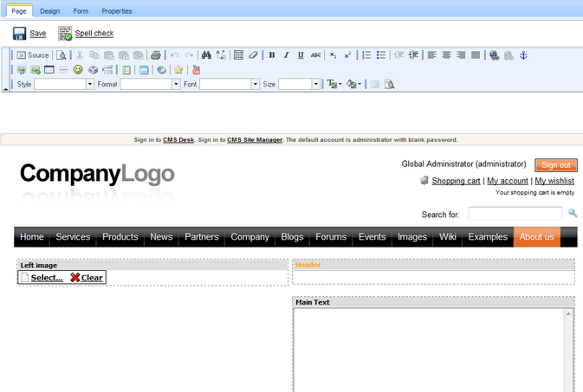The height and width of the screenshot is (392, 583).
Task: Click the Sign out button
Action: [555, 164]
